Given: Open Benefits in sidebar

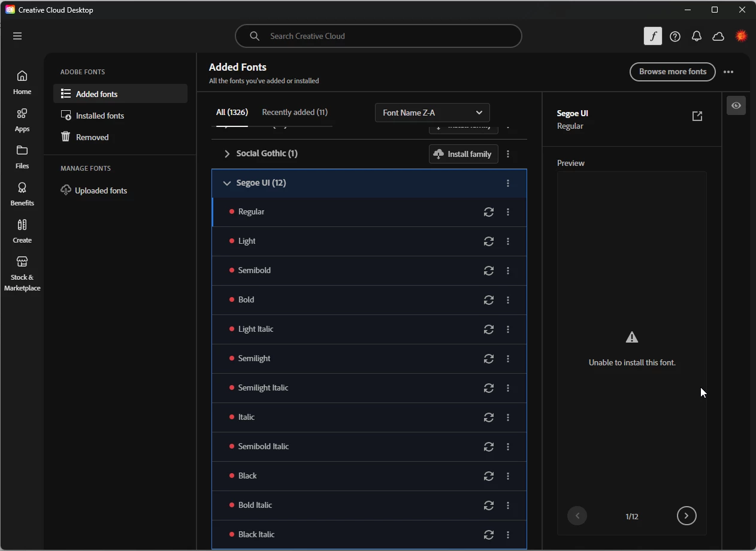Looking at the screenshot, I should (22, 194).
